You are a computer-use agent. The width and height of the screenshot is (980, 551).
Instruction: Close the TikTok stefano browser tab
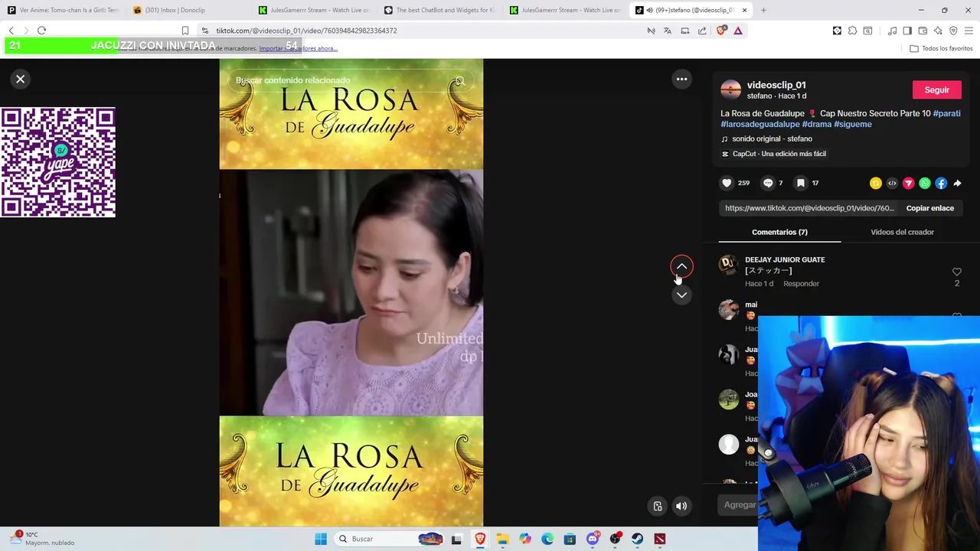744,10
